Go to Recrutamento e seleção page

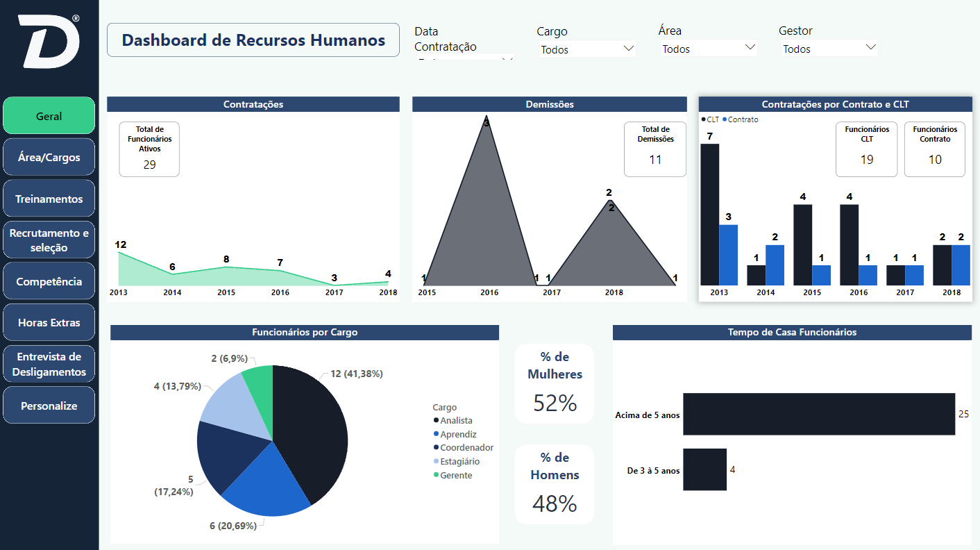(x=49, y=240)
